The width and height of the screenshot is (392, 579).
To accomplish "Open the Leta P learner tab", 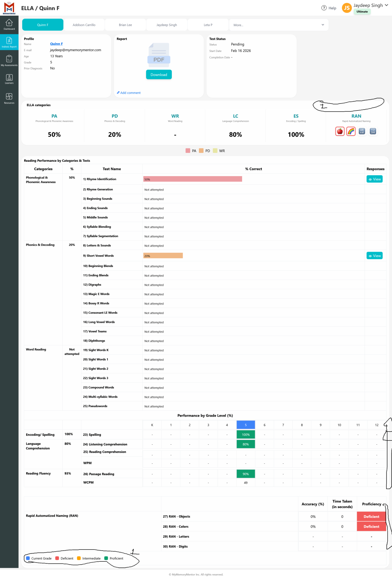I will pos(208,25).
